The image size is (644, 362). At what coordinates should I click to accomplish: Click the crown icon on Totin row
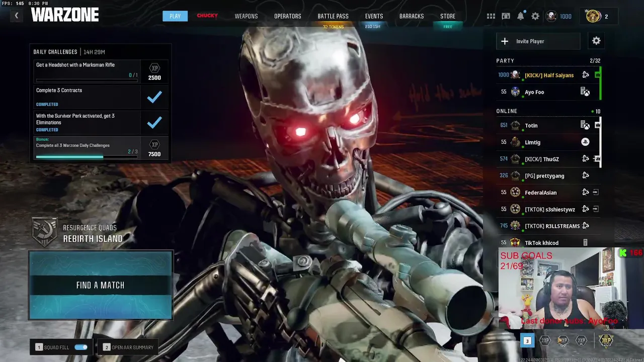[x=597, y=125]
